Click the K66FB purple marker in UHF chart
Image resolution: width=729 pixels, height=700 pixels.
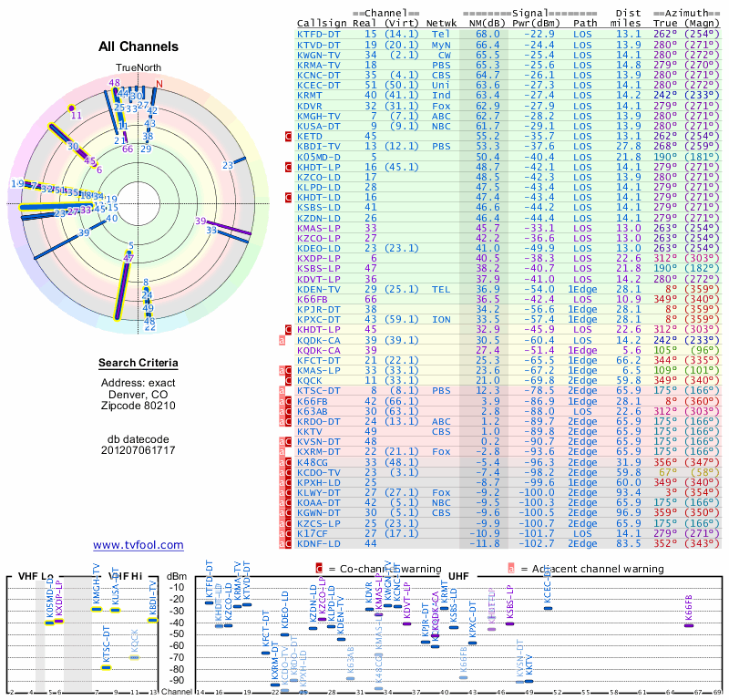[689, 625]
